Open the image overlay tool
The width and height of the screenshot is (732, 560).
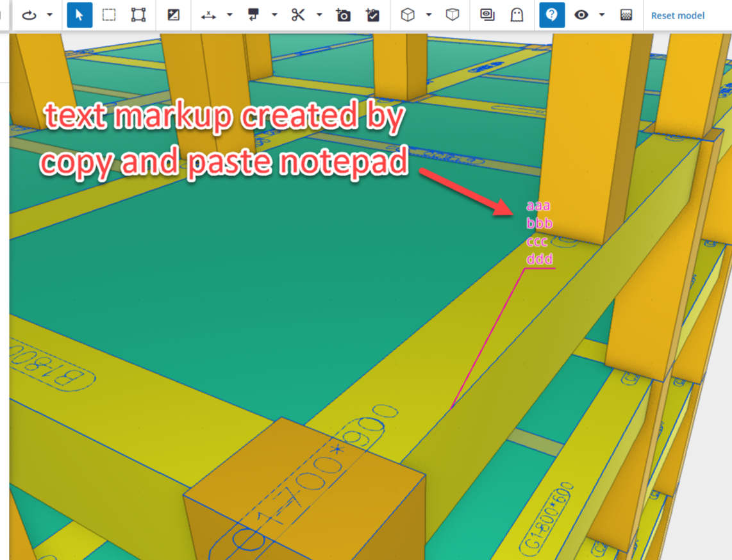pyautogui.click(x=488, y=15)
